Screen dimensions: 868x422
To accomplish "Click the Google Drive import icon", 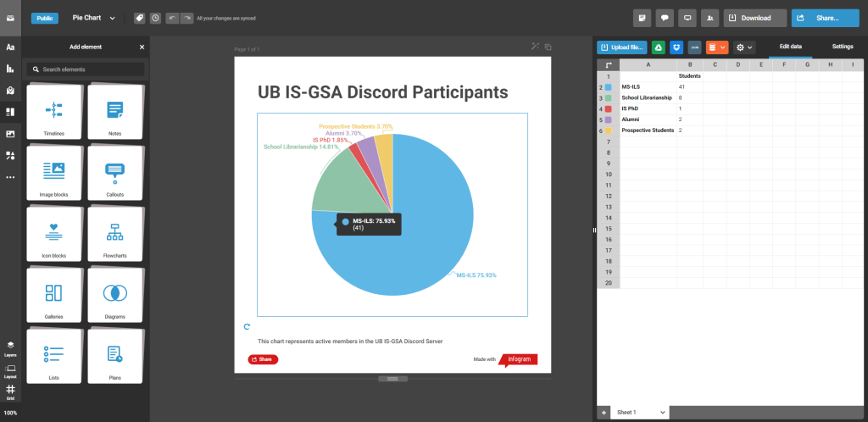I will 658,47.
